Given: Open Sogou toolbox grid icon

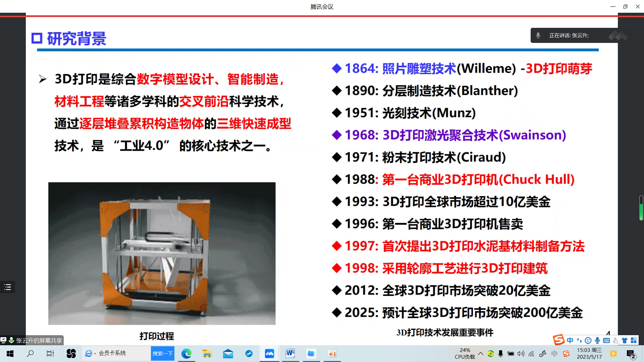Looking at the screenshot, I should tap(634, 341).
